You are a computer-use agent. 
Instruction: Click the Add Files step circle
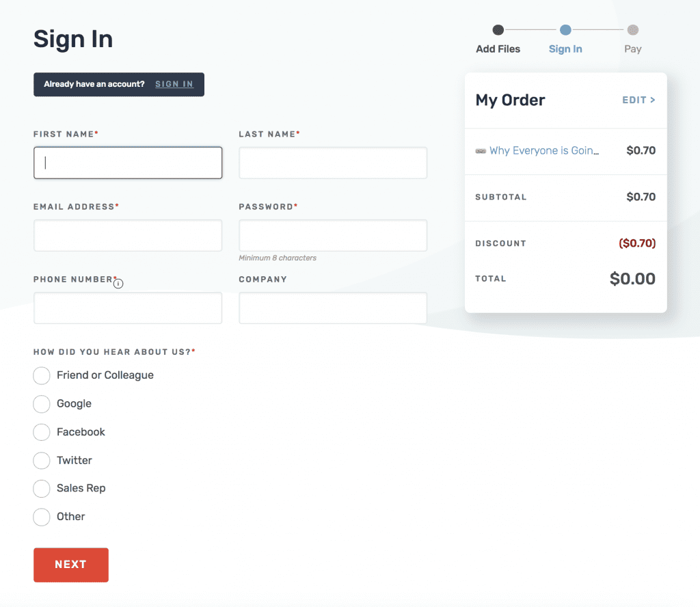(498, 30)
